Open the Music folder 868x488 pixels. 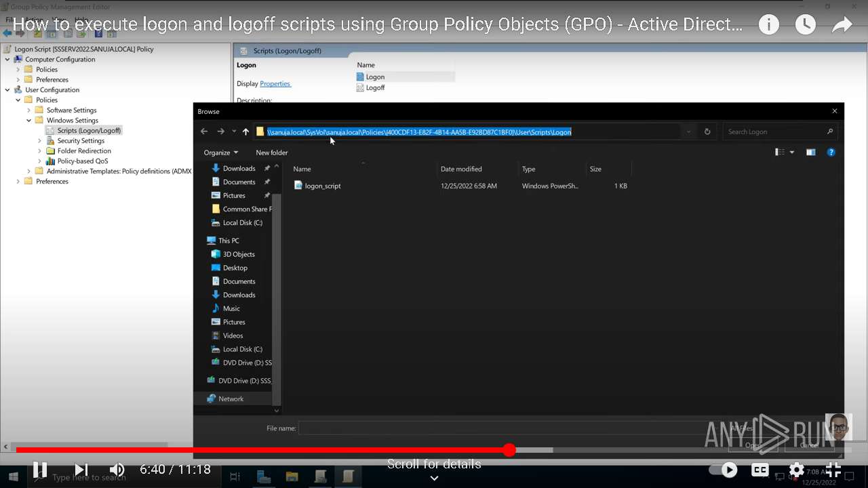(x=231, y=308)
